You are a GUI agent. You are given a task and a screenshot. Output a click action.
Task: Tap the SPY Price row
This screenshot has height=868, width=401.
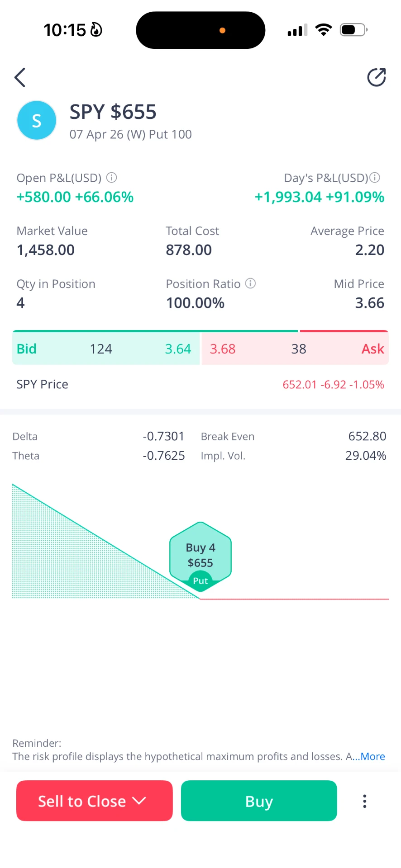coord(200,384)
